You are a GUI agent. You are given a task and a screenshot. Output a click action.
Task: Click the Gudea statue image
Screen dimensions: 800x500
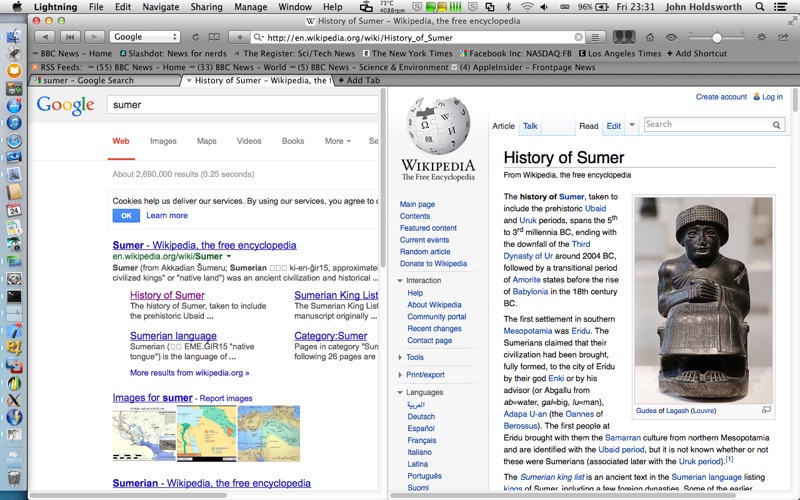coord(703,300)
